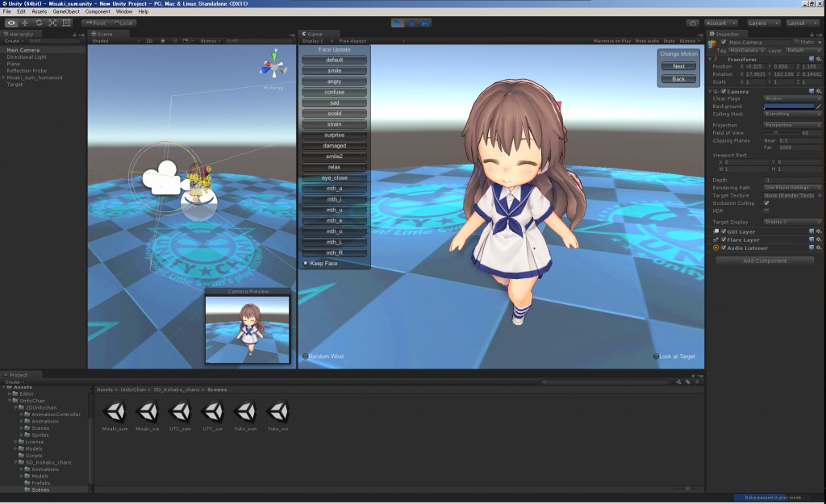826x504 pixels.
Task: Toggle 2D mode in the Scene view
Action: tap(151, 40)
